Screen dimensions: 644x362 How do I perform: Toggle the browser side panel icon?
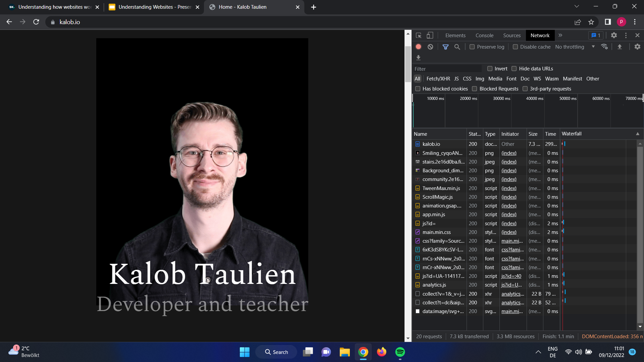click(x=608, y=22)
